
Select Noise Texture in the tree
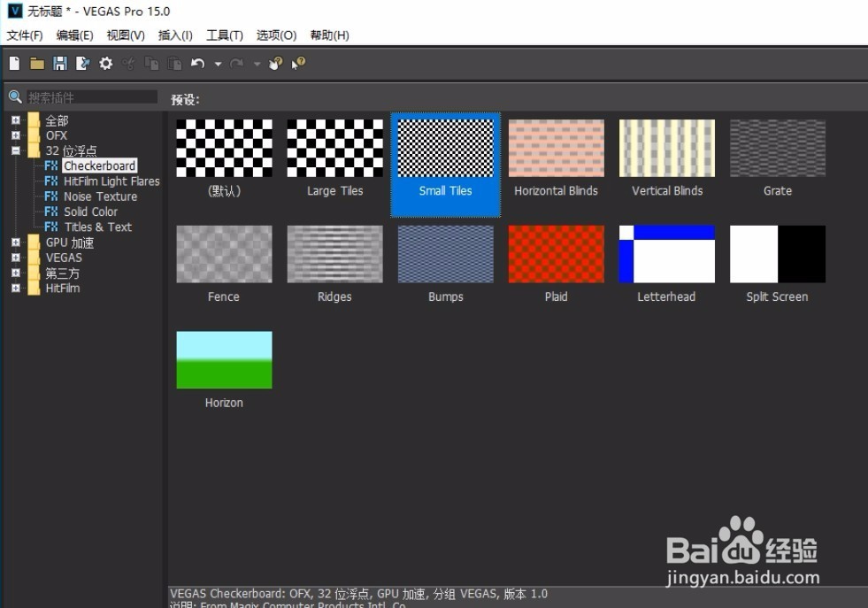100,196
